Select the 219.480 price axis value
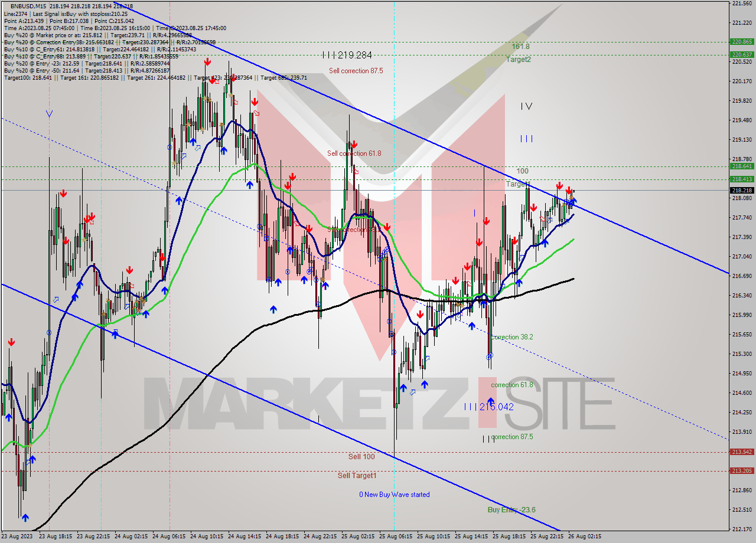 click(742, 120)
